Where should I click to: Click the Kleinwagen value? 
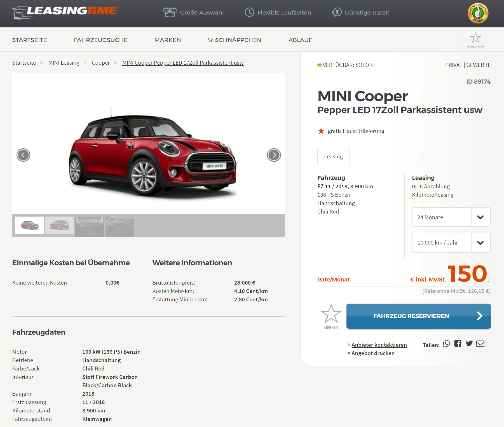click(x=97, y=419)
